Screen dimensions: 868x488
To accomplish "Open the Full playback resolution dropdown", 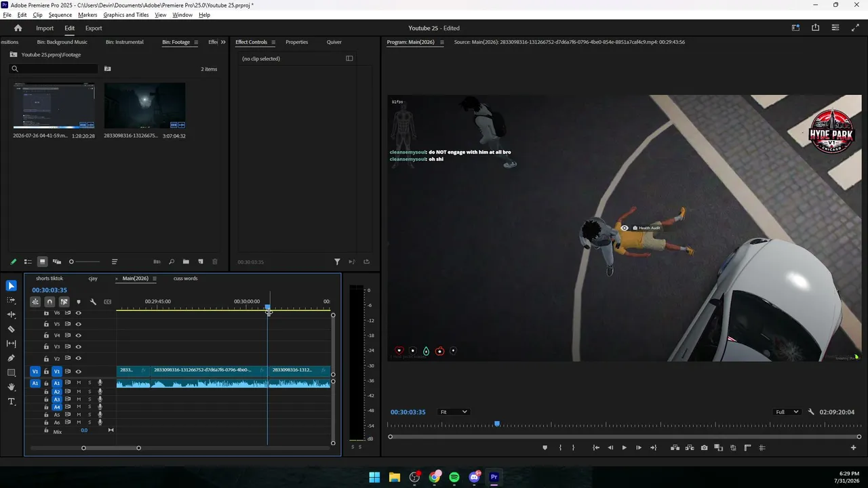I will pos(787,412).
